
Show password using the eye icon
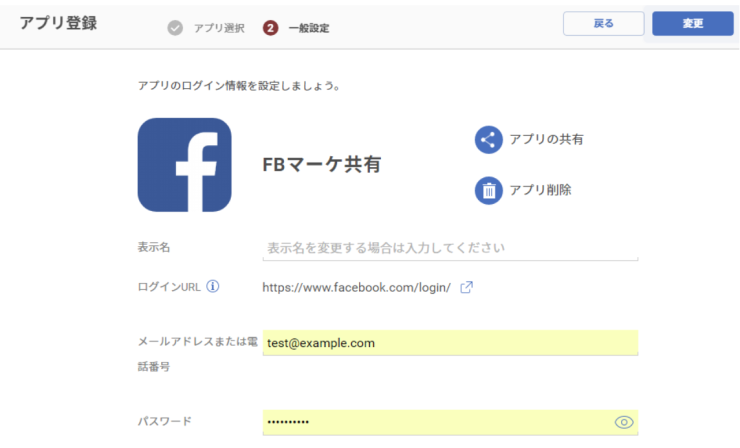(624, 422)
